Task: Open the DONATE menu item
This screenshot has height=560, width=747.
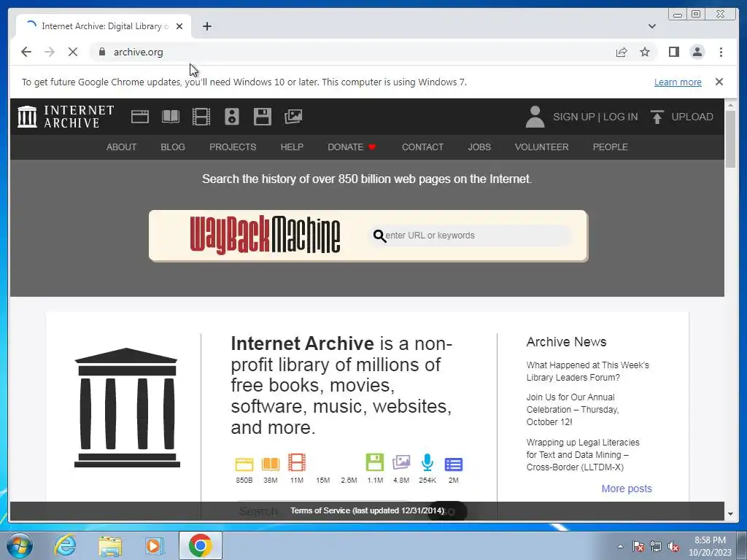Action: point(352,147)
